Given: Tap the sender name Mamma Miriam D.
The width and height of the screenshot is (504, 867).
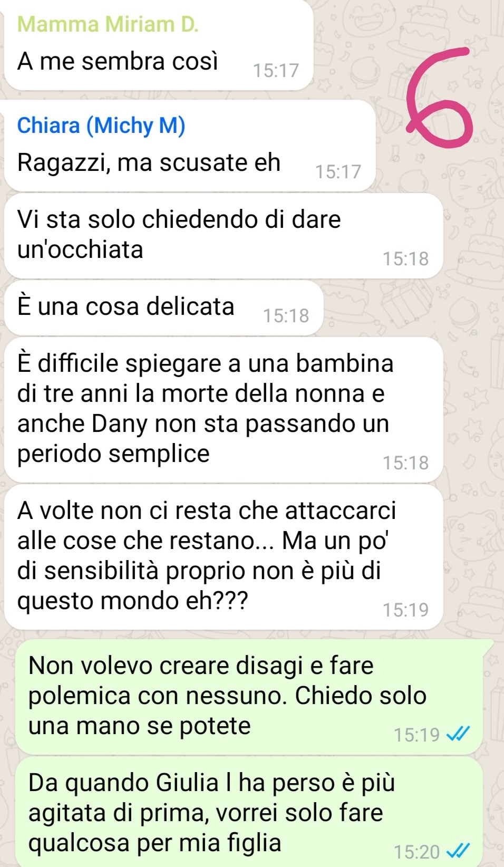Looking at the screenshot, I should tap(108, 24).
